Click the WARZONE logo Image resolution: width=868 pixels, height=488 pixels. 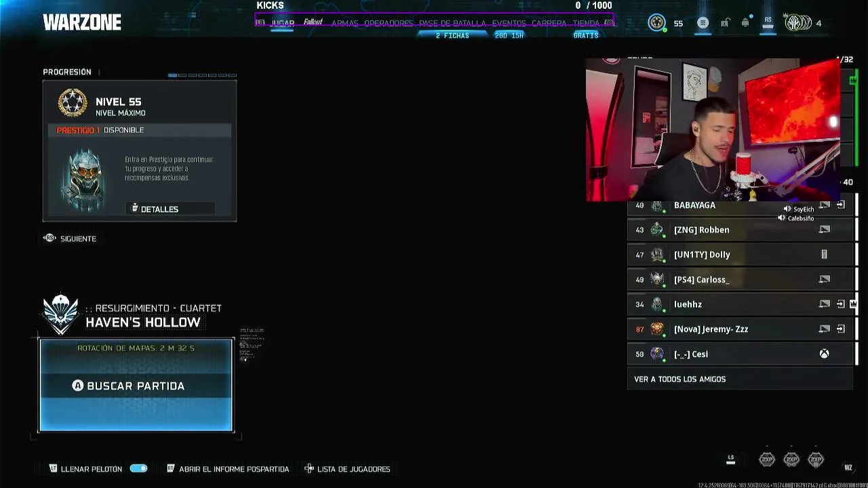pyautogui.click(x=82, y=22)
